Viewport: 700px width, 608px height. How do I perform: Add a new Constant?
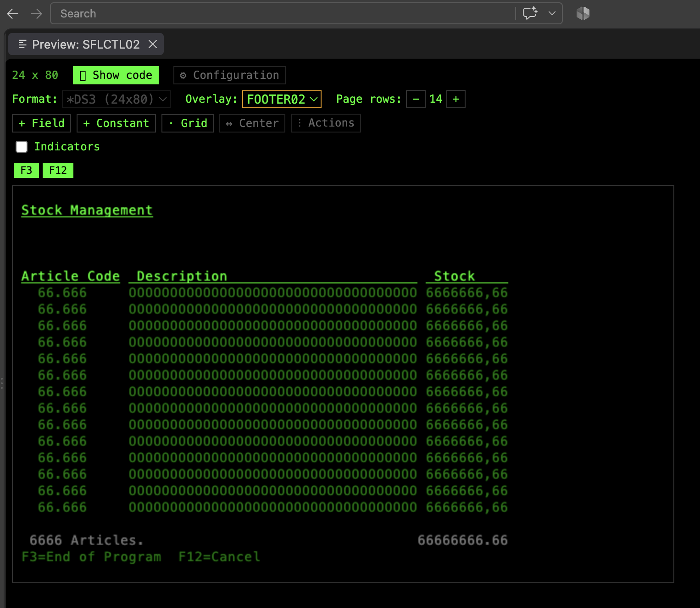116,123
